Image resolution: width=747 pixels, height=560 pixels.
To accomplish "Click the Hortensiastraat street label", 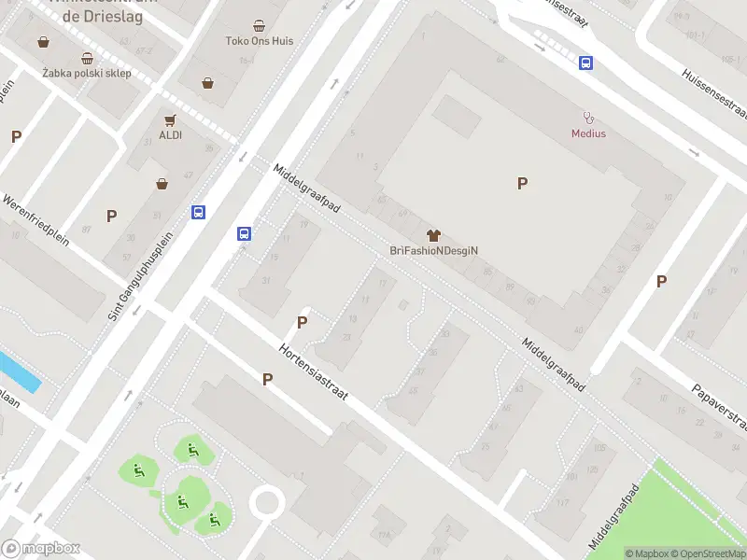I will point(313,371).
